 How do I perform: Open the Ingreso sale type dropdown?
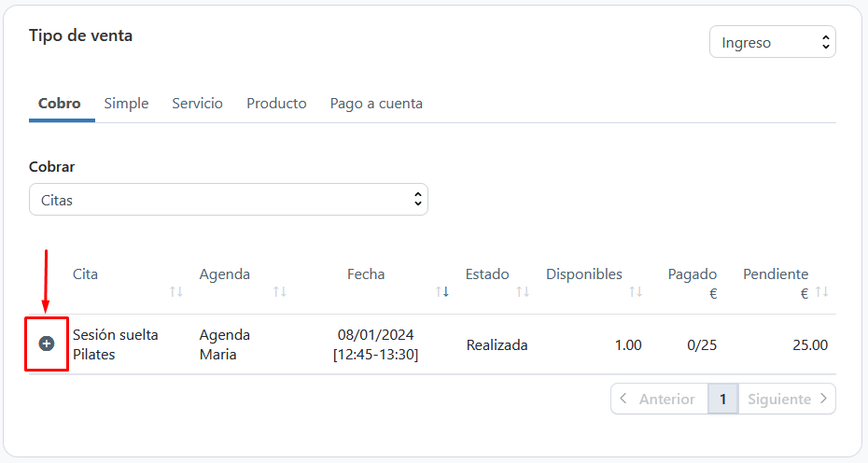pos(773,42)
